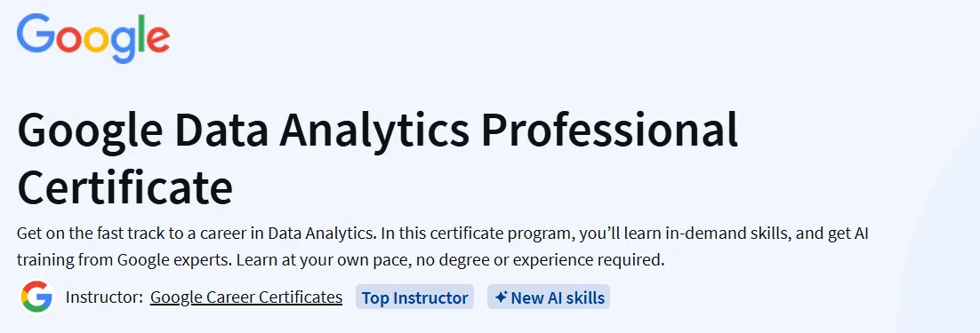Click the Top Instructor badge

[415, 297]
